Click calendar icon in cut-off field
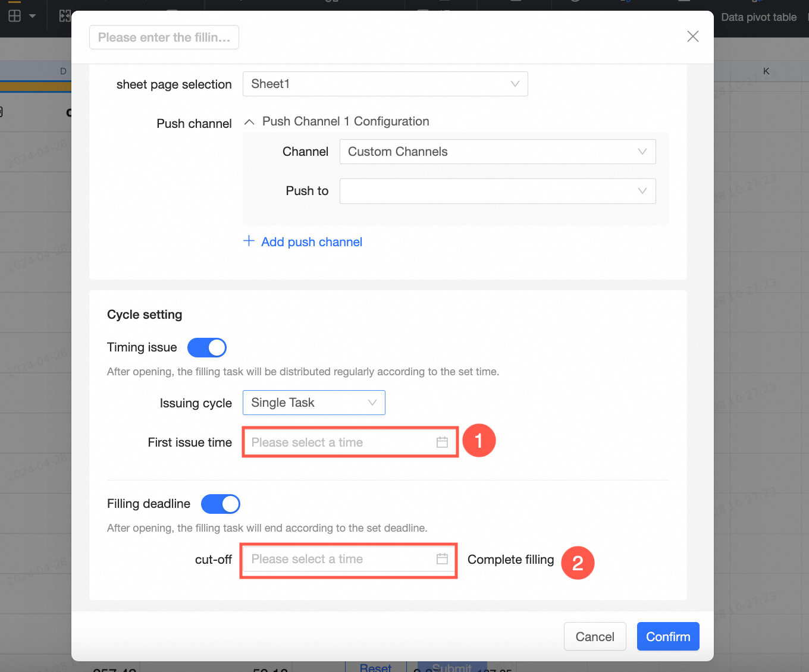The width and height of the screenshot is (809, 672). (x=442, y=558)
